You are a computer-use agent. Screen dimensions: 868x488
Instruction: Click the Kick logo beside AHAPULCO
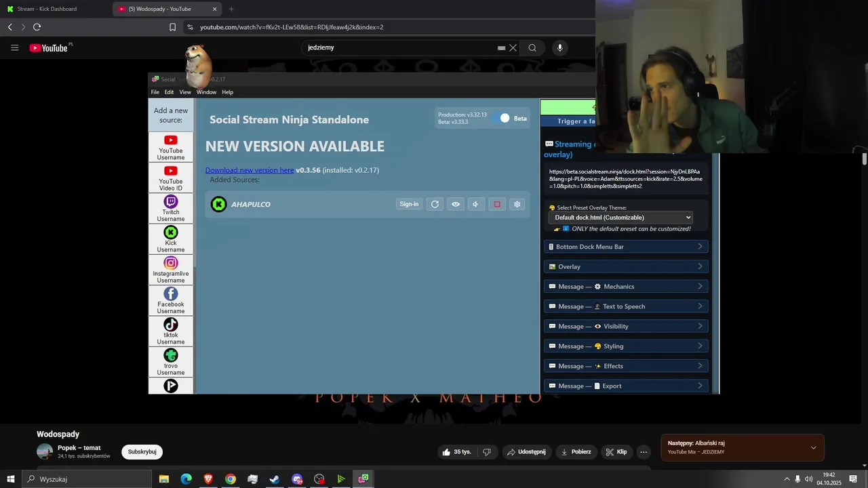coord(218,204)
